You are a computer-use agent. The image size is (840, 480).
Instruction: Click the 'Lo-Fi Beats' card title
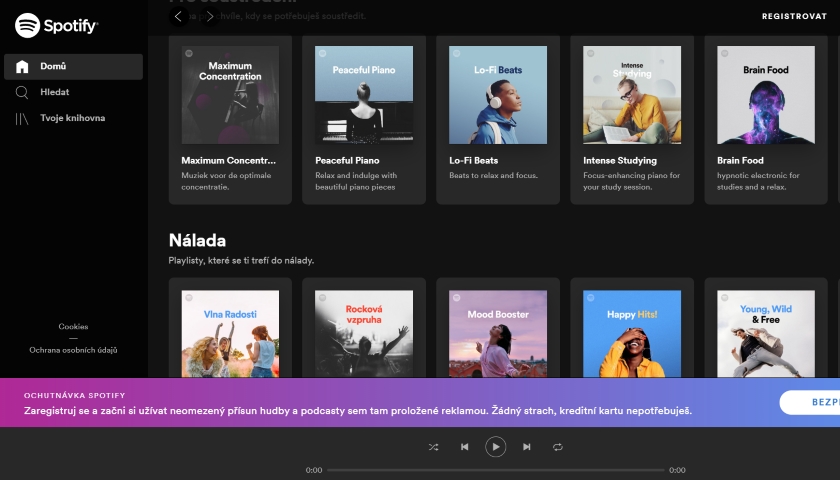tap(474, 160)
